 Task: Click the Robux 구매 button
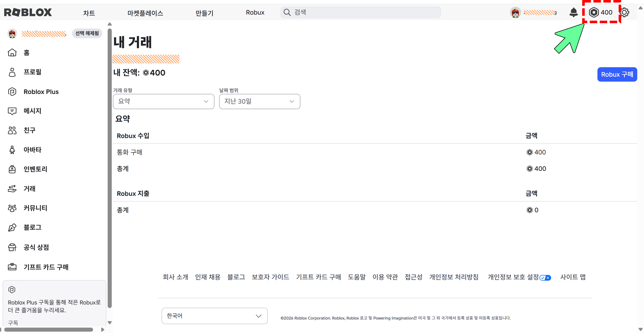pyautogui.click(x=617, y=74)
